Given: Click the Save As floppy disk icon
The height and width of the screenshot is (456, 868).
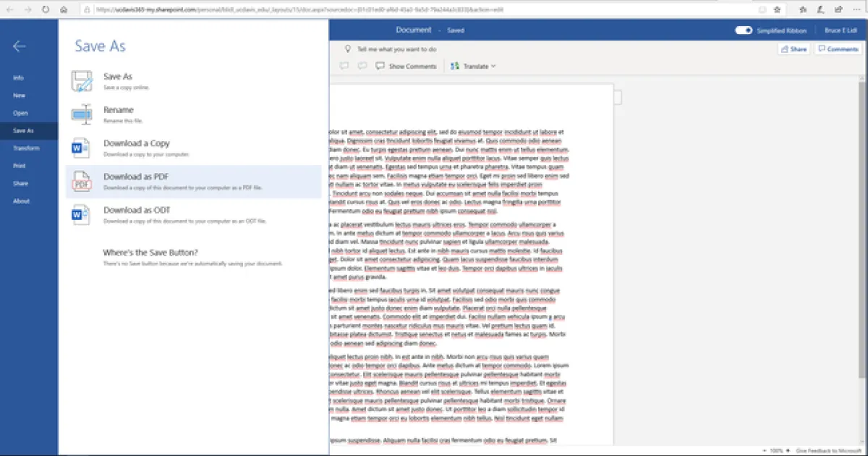Looking at the screenshot, I should (x=82, y=80).
